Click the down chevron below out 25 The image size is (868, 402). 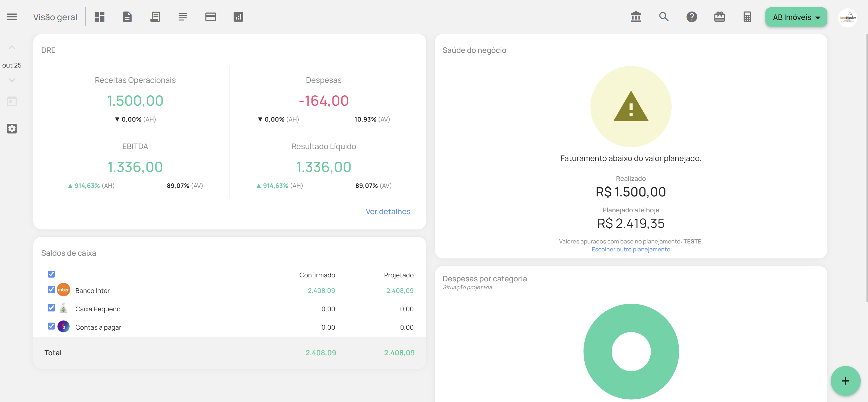tap(12, 80)
